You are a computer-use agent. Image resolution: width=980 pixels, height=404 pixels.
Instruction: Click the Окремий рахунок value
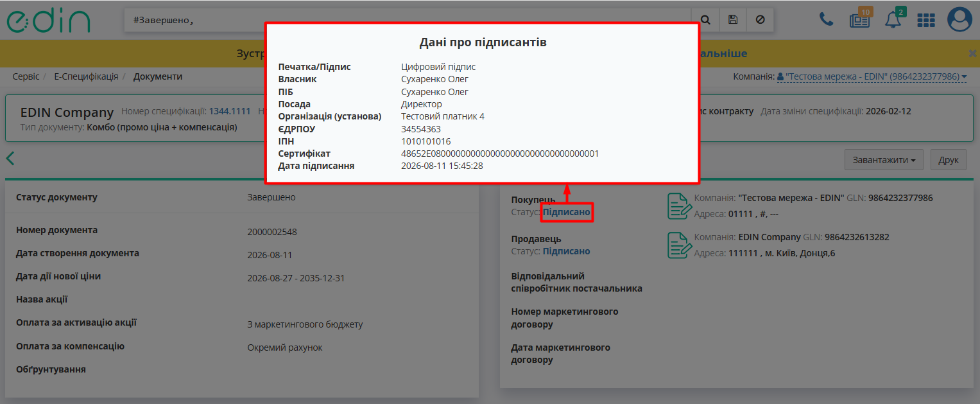pyautogui.click(x=285, y=347)
